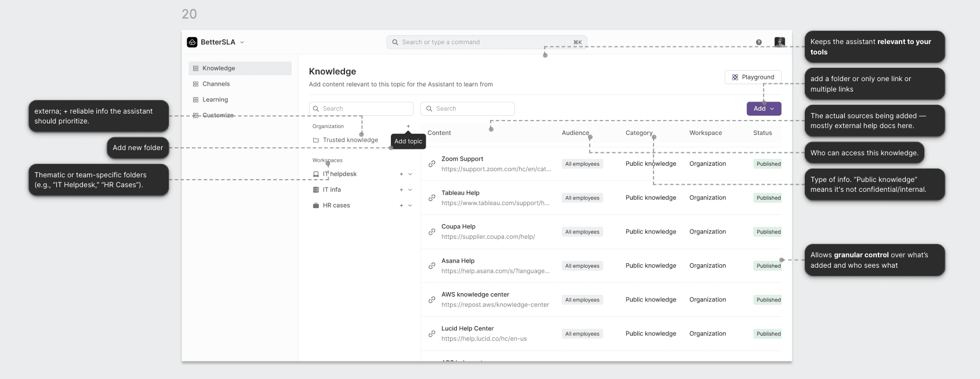
Task: Focus the content Search field
Action: click(x=467, y=108)
